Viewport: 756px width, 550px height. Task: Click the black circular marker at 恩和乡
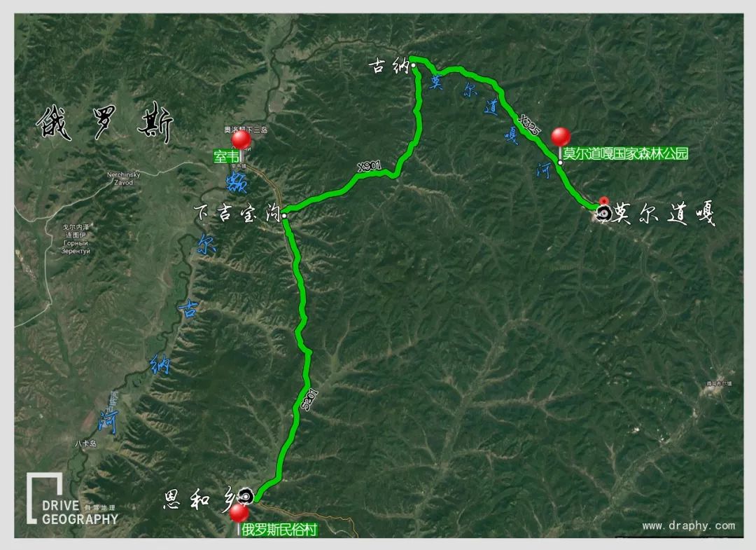coord(246,497)
